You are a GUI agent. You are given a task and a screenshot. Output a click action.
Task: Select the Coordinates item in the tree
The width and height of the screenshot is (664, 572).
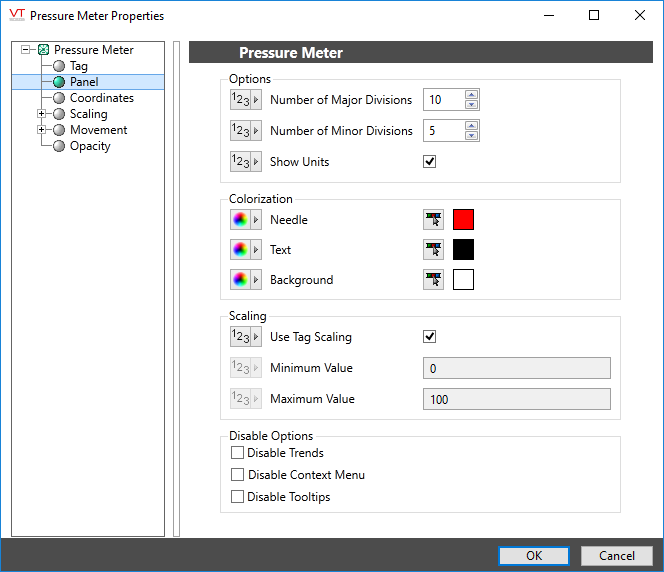click(101, 98)
